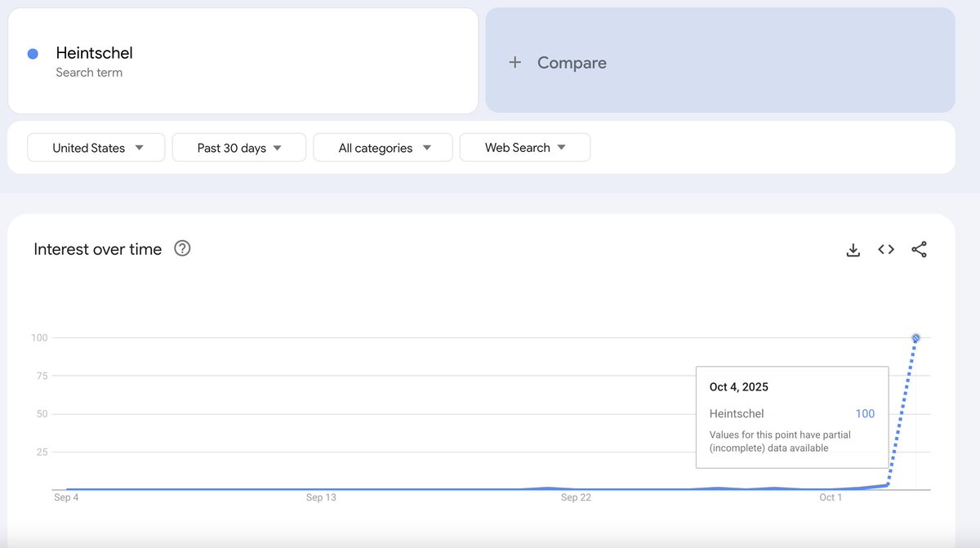The height and width of the screenshot is (548, 980).
Task: Click the Compare add-term box
Action: [x=720, y=60]
